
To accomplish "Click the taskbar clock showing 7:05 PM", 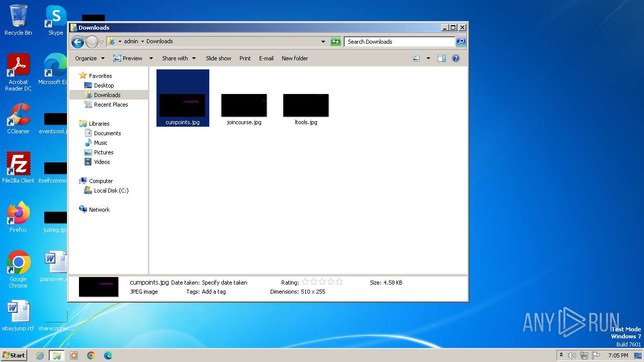I will tap(618, 355).
